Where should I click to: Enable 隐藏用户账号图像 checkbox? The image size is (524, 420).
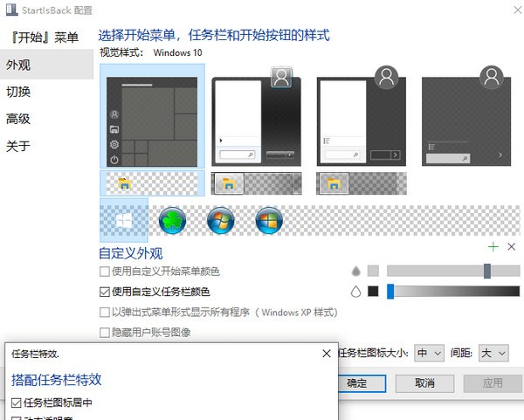click(x=105, y=333)
